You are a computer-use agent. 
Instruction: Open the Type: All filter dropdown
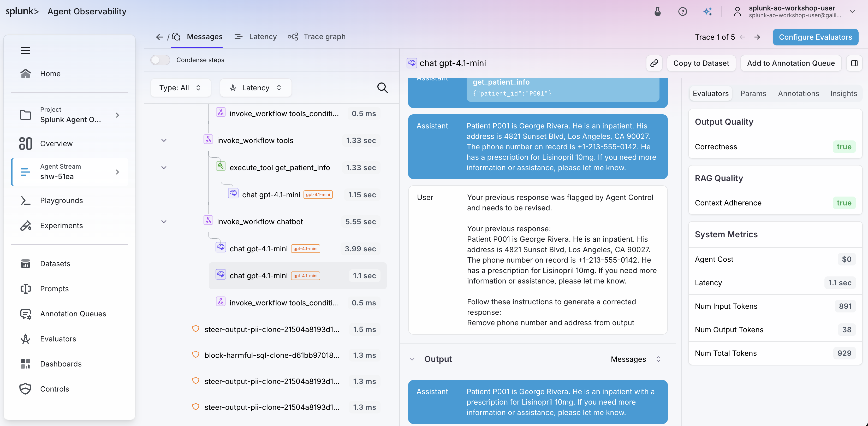pos(181,88)
